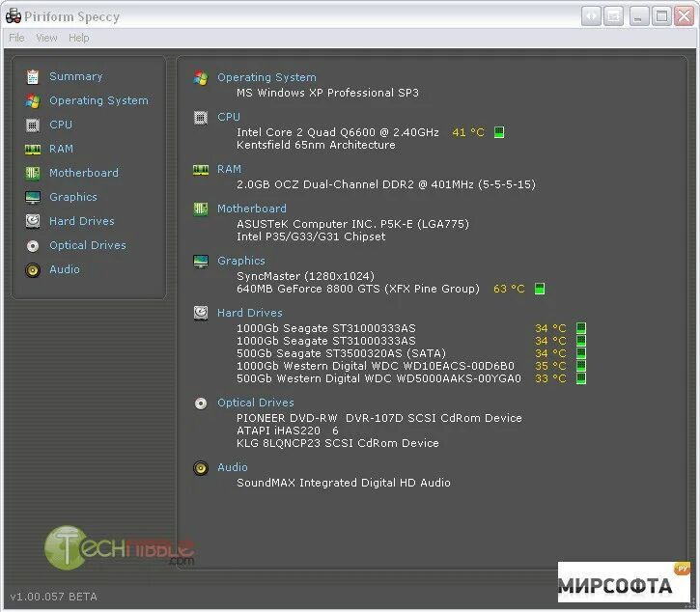Click the v1.00.057 BETA version label
Image resolution: width=700 pixels, height=612 pixels.
pos(53,597)
